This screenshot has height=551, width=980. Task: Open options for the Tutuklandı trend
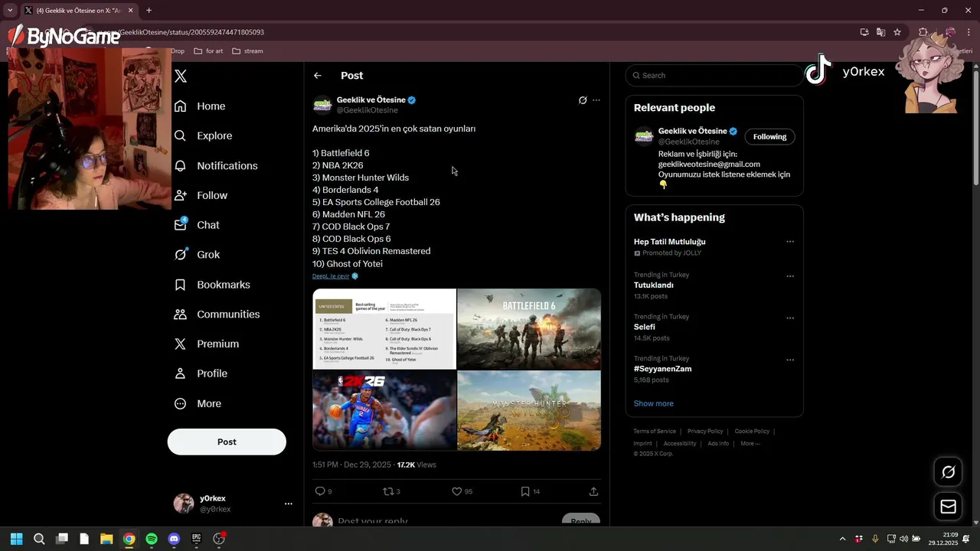pyautogui.click(x=790, y=276)
